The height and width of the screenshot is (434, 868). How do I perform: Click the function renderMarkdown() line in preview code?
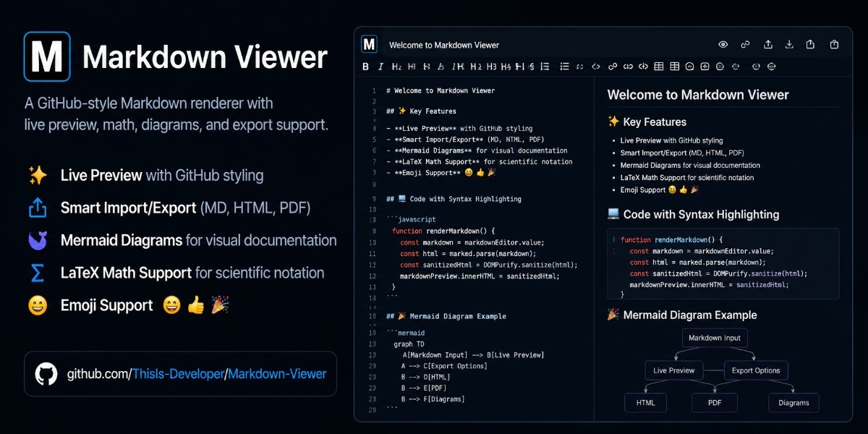tap(671, 239)
